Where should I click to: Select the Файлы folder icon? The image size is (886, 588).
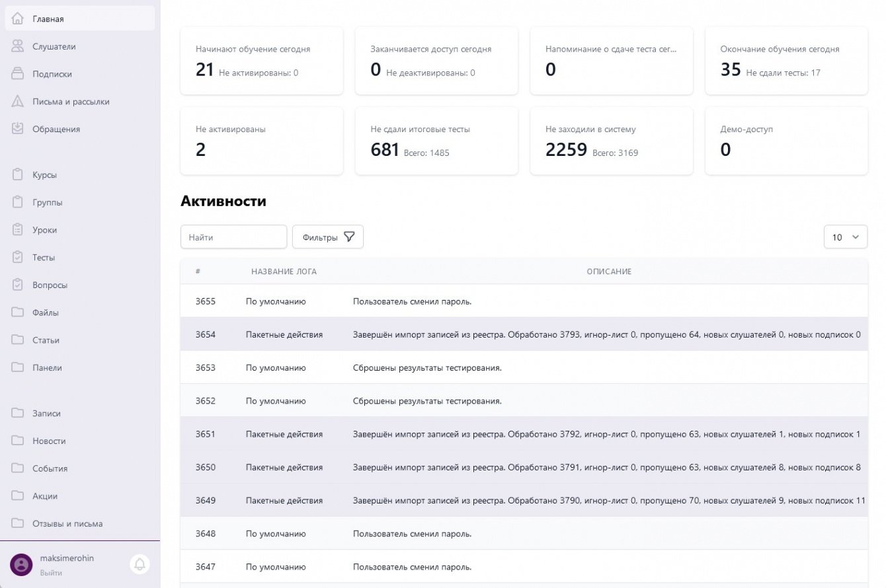pos(19,312)
